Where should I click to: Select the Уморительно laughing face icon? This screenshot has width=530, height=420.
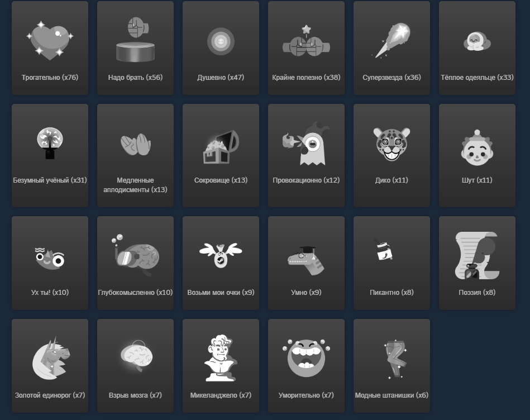(x=306, y=358)
